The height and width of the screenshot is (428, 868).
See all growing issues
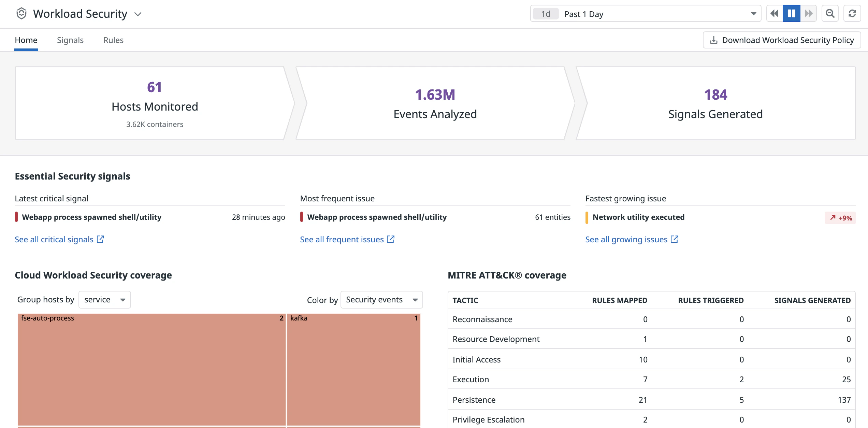coord(632,240)
